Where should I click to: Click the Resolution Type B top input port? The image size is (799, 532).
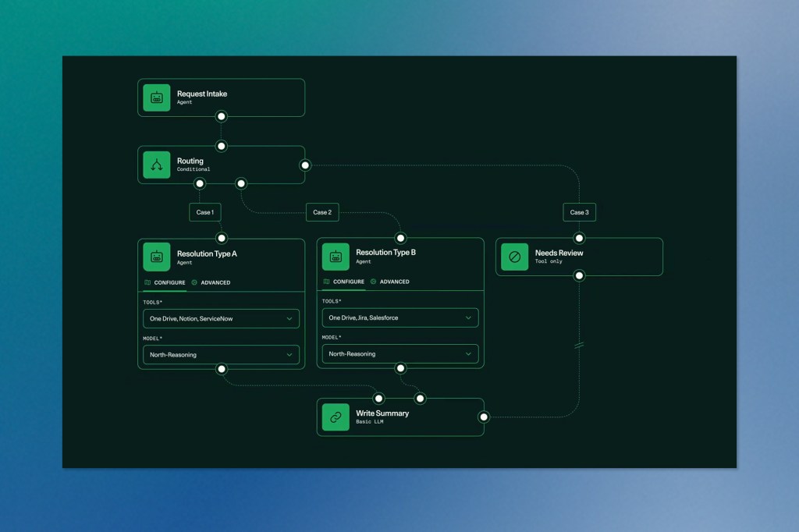(x=400, y=238)
